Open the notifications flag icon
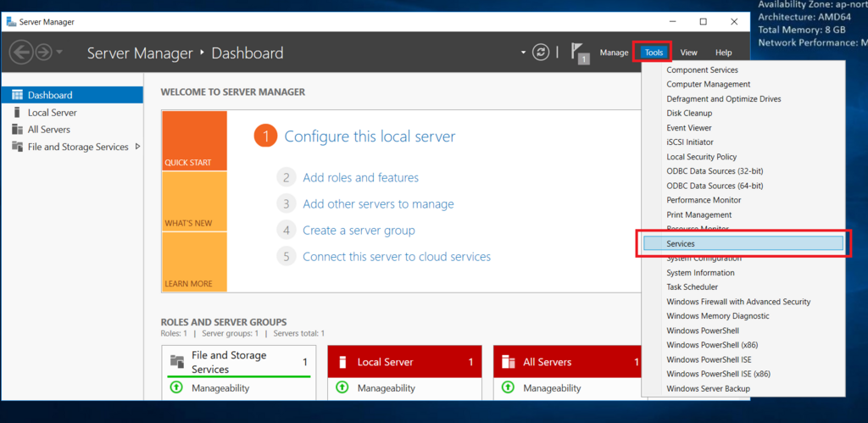This screenshot has width=868, height=423. 578,53
